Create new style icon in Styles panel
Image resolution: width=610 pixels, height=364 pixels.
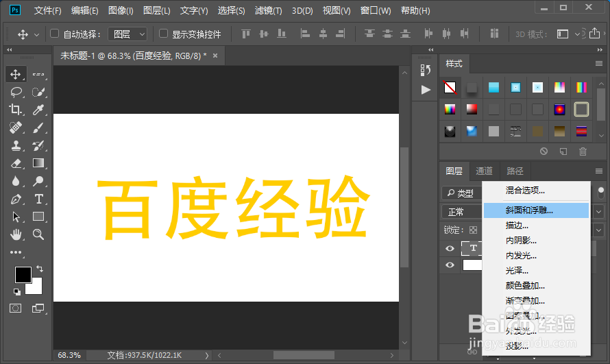(563, 151)
